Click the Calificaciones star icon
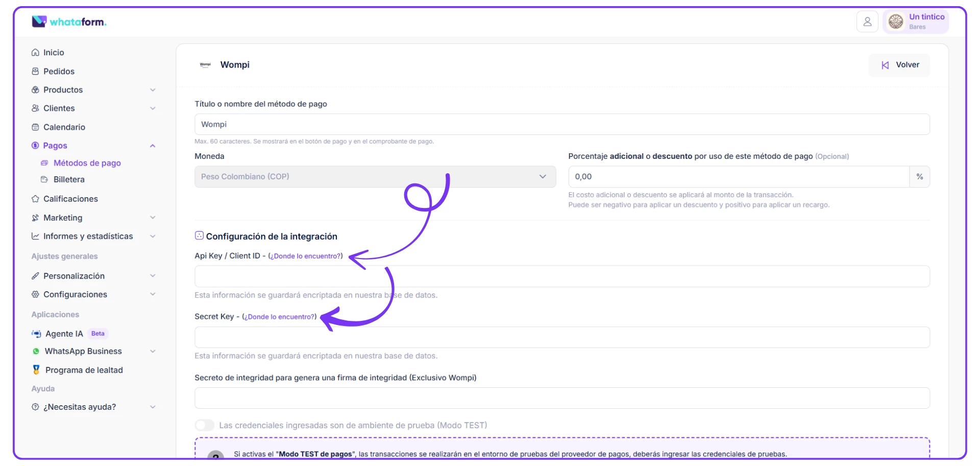Screen dimensions: 980x466 click(x=35, y=199)
